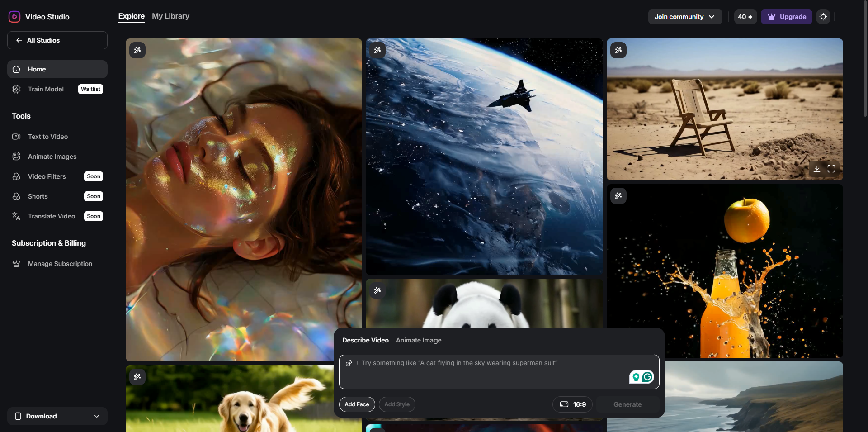
Task: Click magic wand icon on orange juice image
Action: tap(618, 196)
